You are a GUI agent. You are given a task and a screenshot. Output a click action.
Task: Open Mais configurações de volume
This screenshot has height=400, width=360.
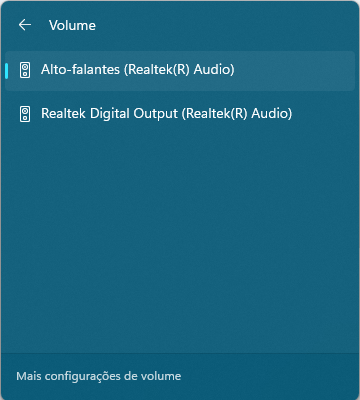pos(99,376)
